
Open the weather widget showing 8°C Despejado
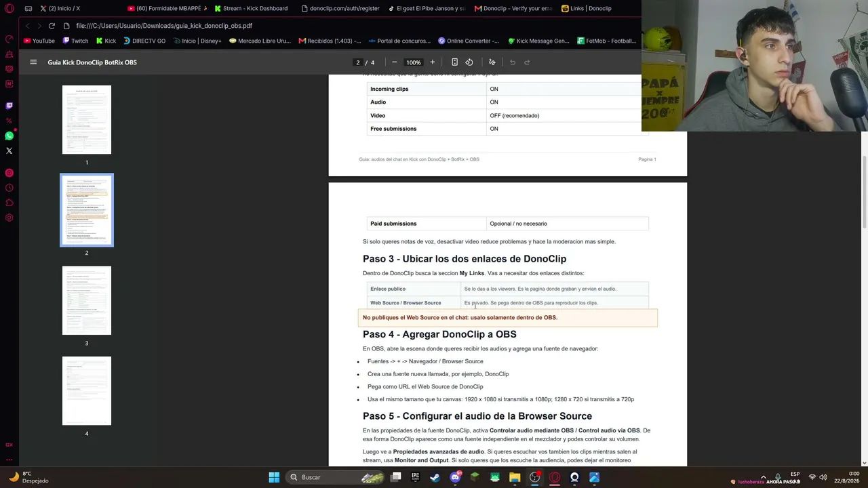coord(28,477)
